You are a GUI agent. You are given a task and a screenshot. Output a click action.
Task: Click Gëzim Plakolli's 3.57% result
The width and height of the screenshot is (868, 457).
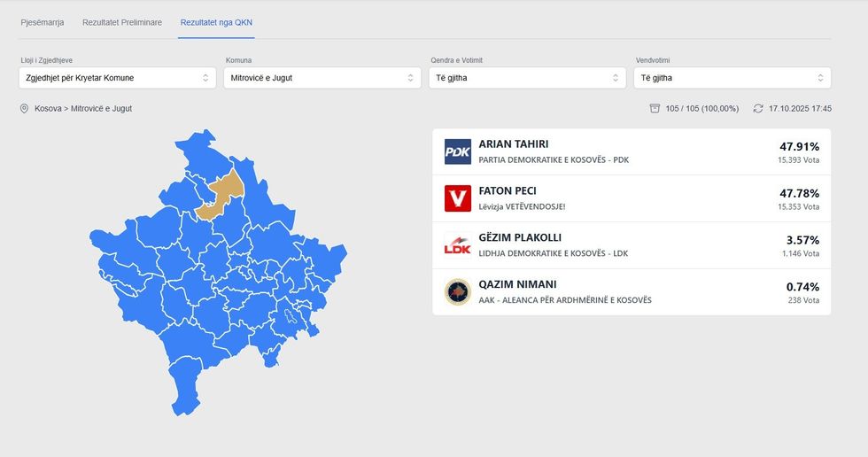click(x=802, y=240)
